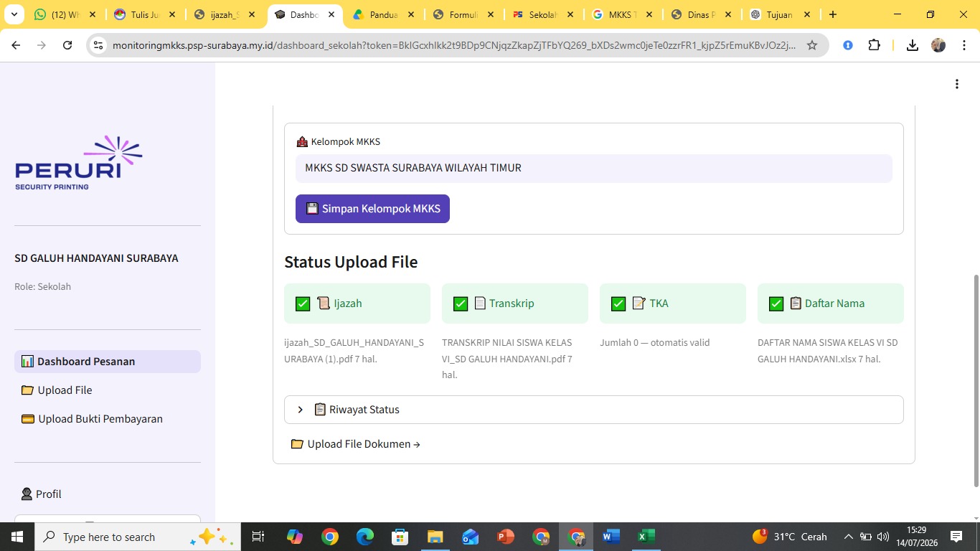Click the green checkmark beside Transkrip

(x=461, y=303)
